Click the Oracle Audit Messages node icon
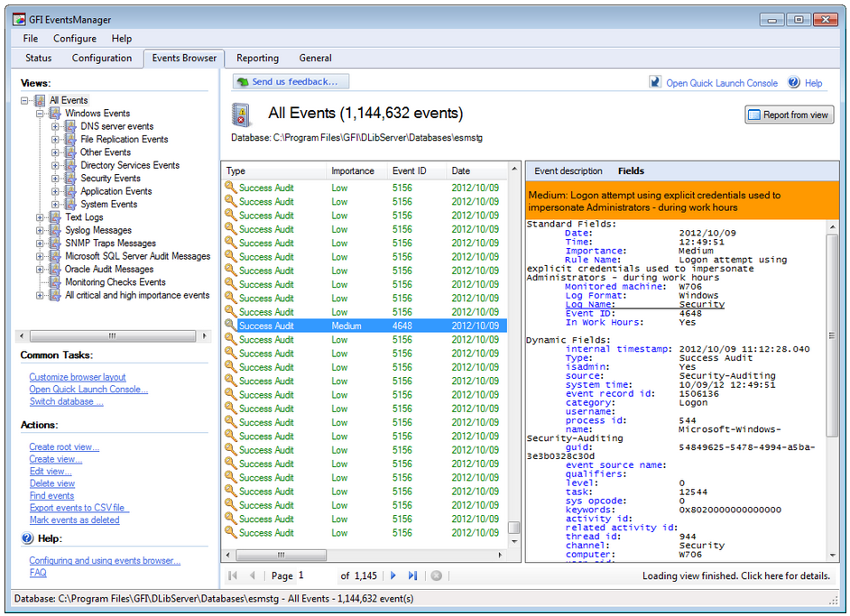The width and height of the screenshot is (850, 616). (x=55, y=270)
